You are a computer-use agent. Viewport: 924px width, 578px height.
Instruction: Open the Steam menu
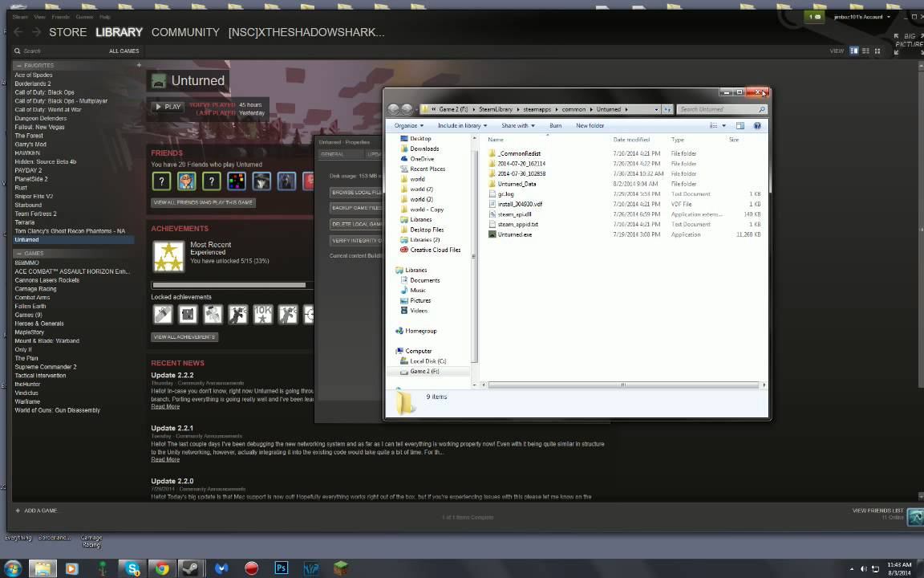coord(20,17)
